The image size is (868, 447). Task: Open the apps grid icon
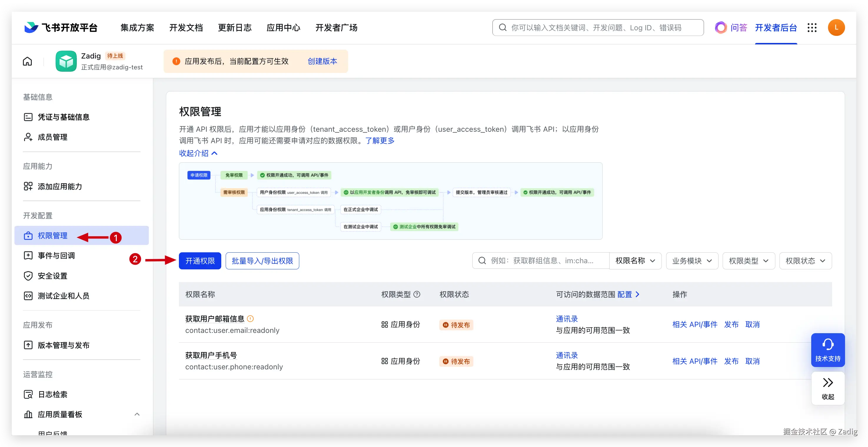[x=812, y=28]
